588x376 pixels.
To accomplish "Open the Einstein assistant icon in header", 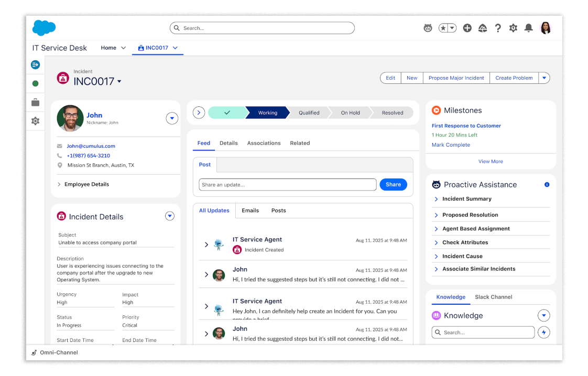I will click(x=428, y=28).
